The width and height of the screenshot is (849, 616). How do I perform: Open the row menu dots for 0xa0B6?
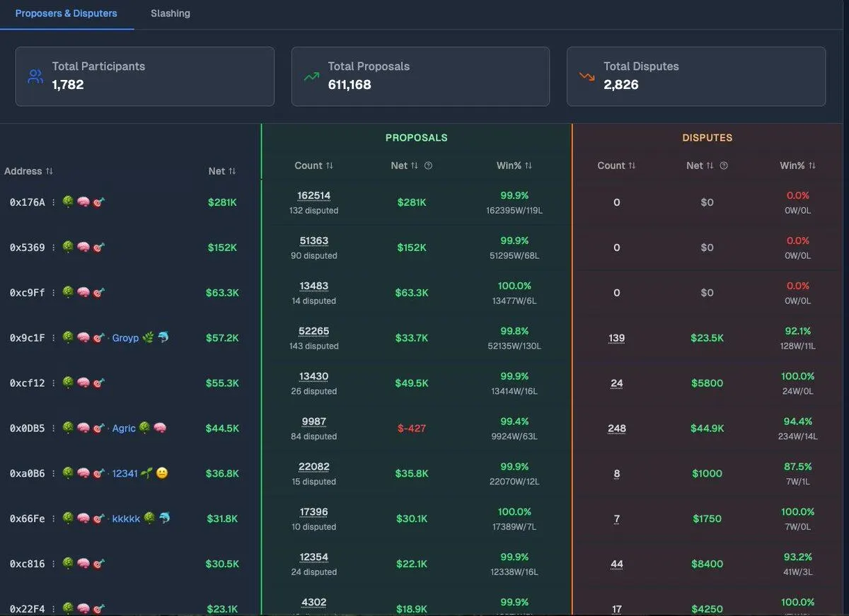(x=53, y=474)
